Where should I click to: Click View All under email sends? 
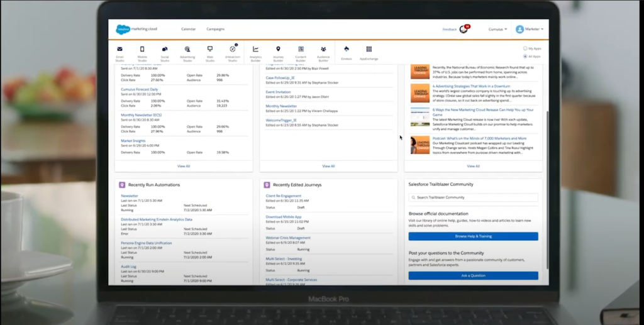click(x=184, y=166)
